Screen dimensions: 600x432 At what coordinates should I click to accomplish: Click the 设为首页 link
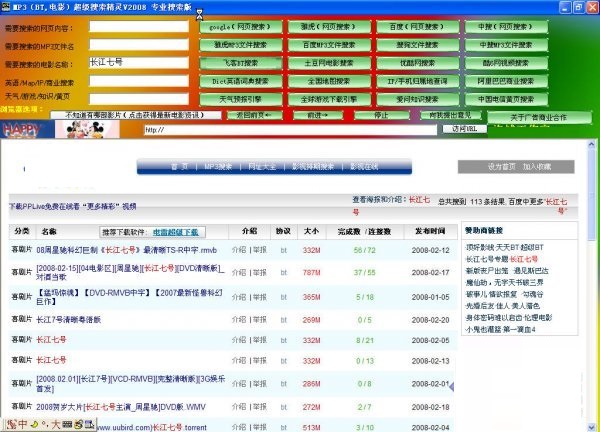coord(502,167)
